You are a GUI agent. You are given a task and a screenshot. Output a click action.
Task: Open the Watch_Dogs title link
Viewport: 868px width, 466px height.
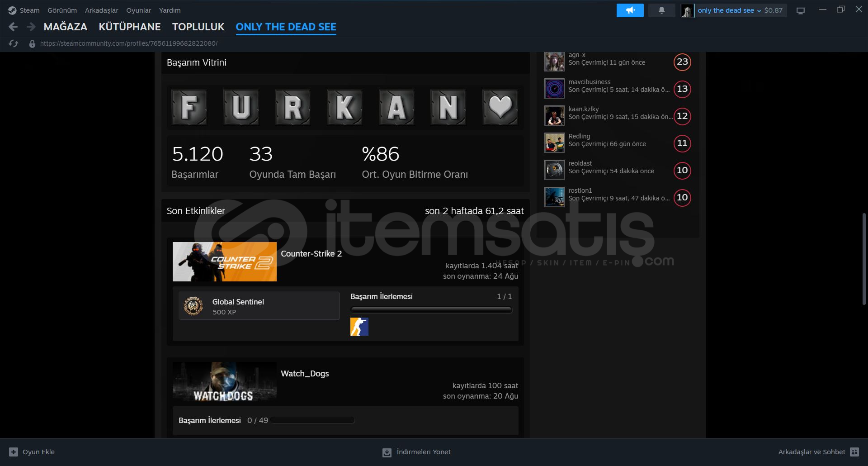[305, 374]
